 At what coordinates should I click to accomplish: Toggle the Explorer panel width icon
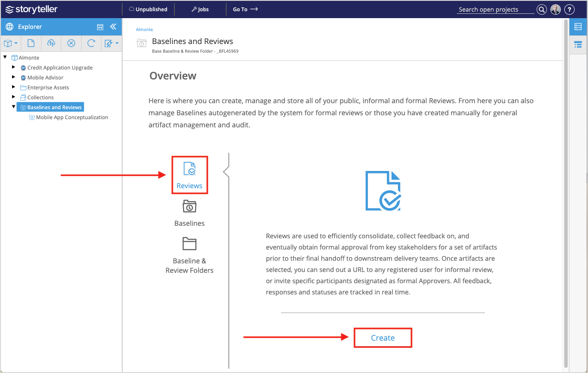click(100, 27)
